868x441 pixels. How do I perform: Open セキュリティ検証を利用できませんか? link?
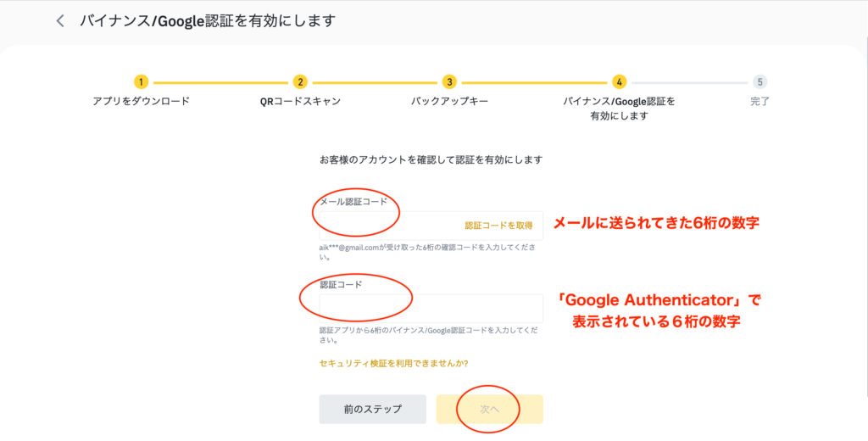[x=393, y=364]
